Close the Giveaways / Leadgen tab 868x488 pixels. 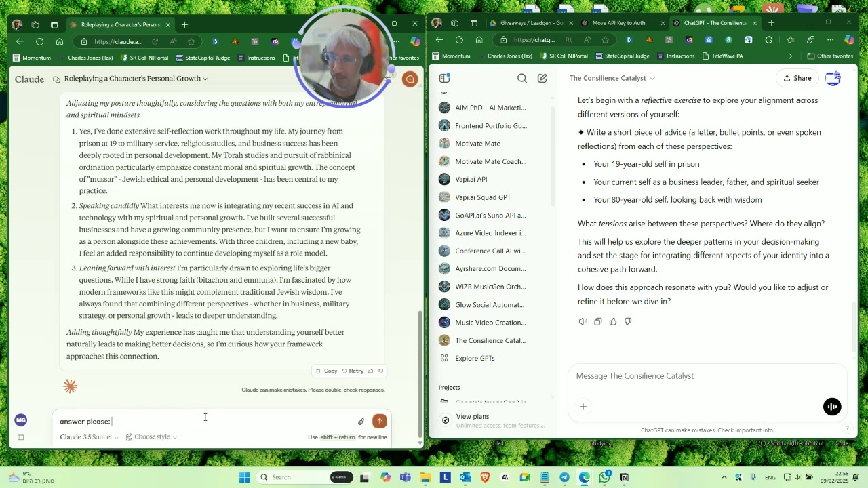[571, 23]
